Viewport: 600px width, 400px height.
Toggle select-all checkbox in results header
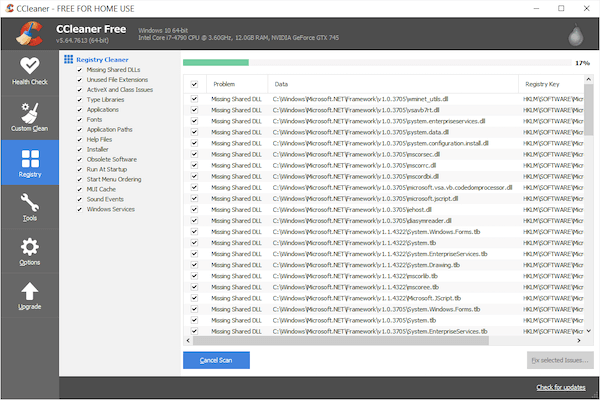point(194,84)
